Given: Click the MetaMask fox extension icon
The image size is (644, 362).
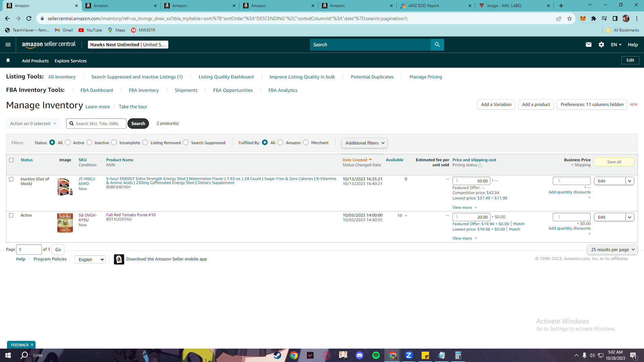Looking at the screenshot, I should tap(583, 18).
